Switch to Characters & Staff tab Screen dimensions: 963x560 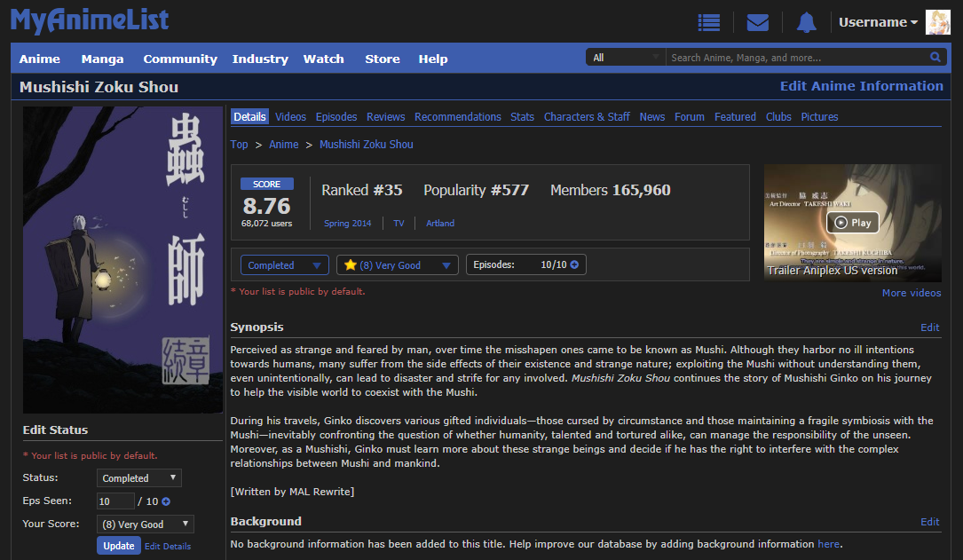tap(587, 116)
